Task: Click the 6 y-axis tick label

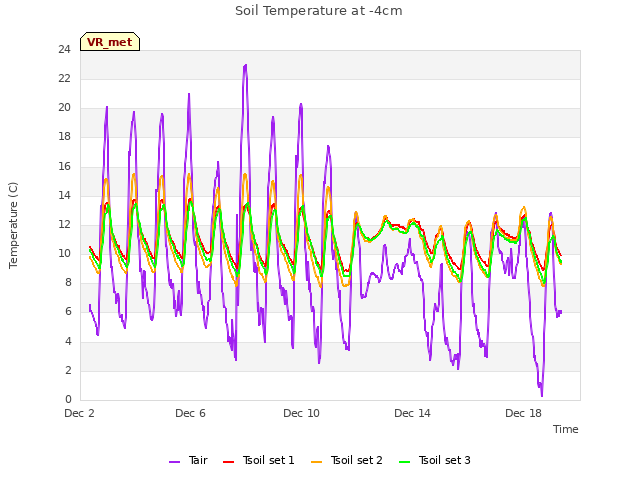Action: [x=68, y=312]
